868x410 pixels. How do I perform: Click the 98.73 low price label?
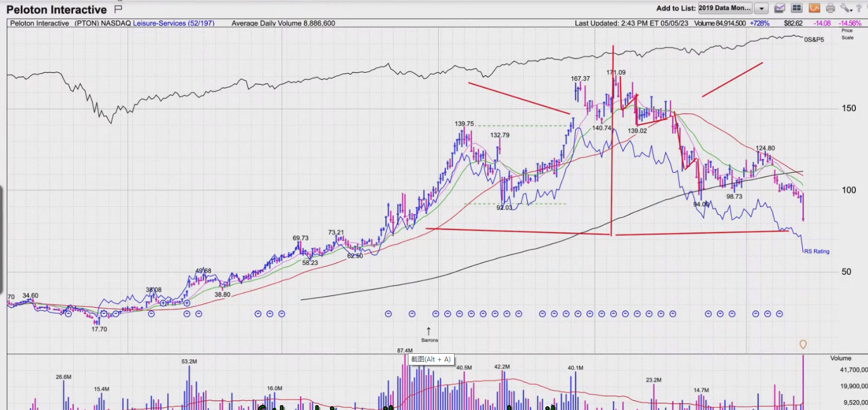point(734,196)
